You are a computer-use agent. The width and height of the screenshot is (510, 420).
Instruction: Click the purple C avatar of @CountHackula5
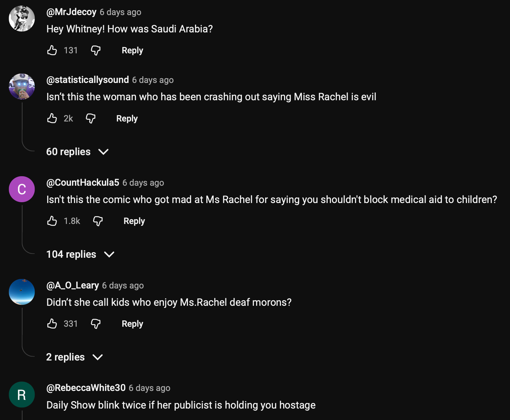22,189
